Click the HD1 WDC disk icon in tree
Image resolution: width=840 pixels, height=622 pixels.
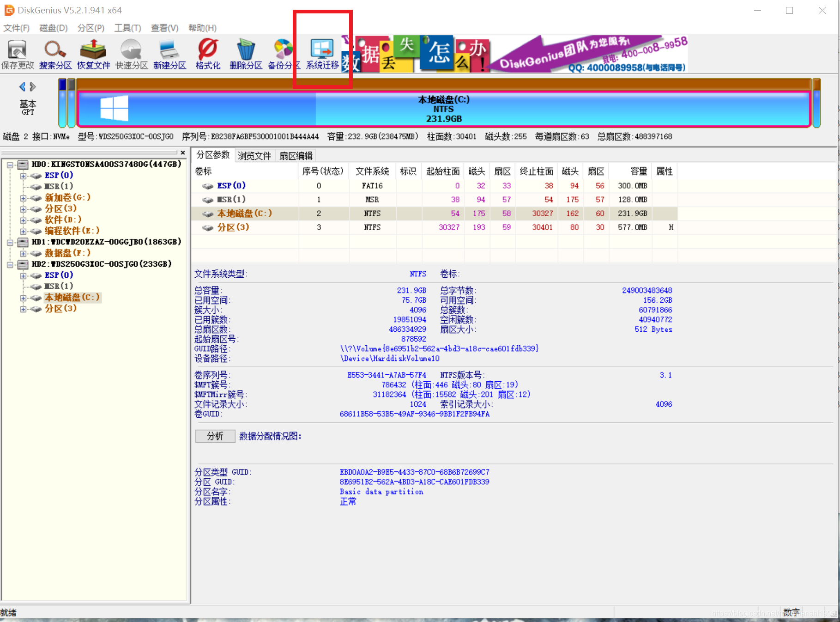23,242
